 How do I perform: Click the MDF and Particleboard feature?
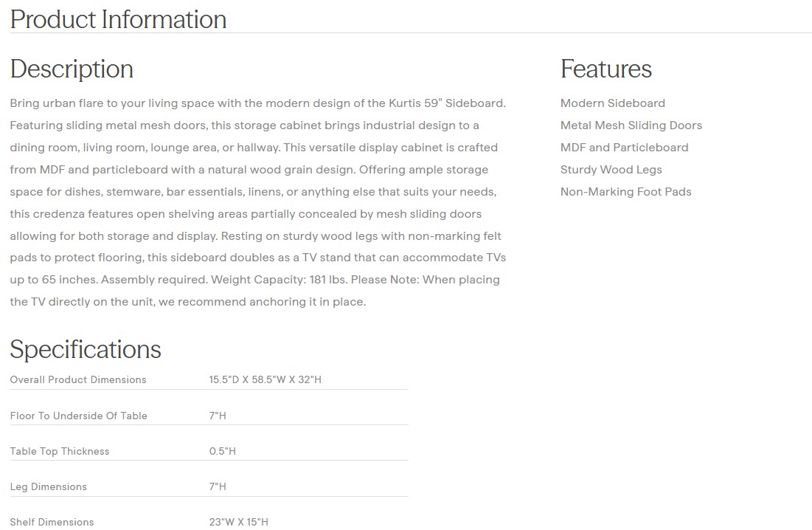coord(624,148)
